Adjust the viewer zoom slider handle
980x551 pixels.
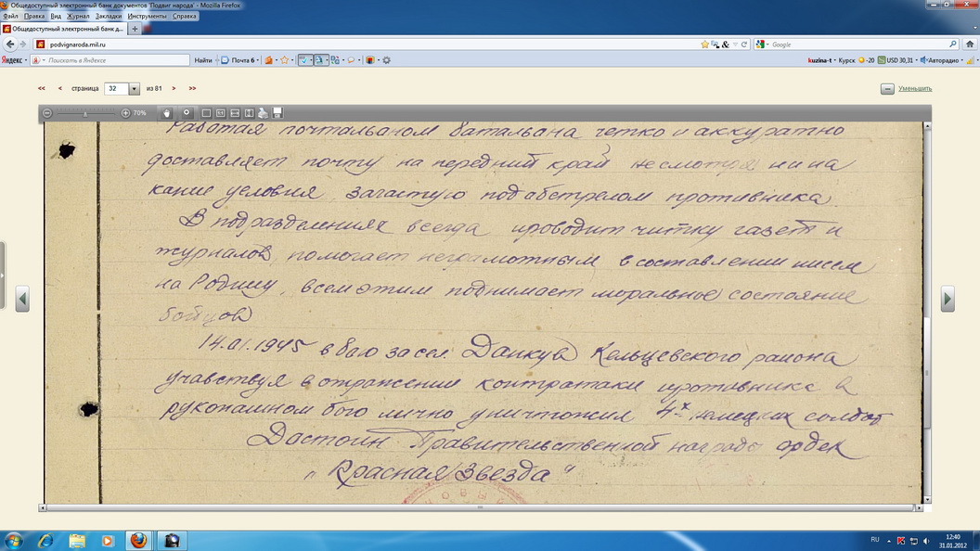[x=85, y=113]
